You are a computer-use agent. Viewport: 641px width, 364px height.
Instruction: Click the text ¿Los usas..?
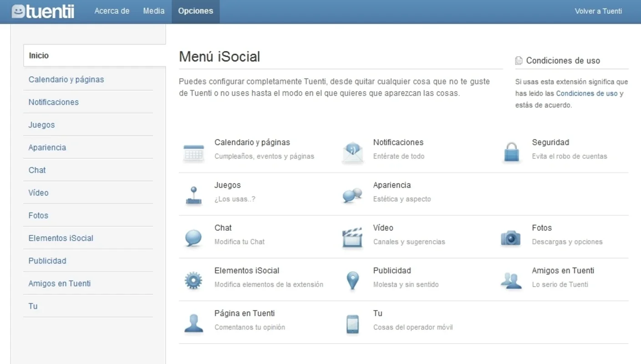[235, 199]
